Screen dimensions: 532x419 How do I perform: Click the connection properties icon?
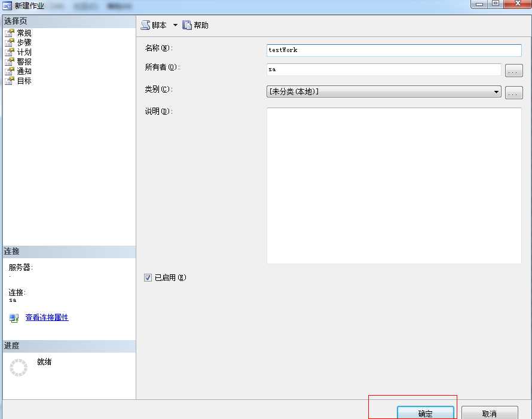(14, 318)
